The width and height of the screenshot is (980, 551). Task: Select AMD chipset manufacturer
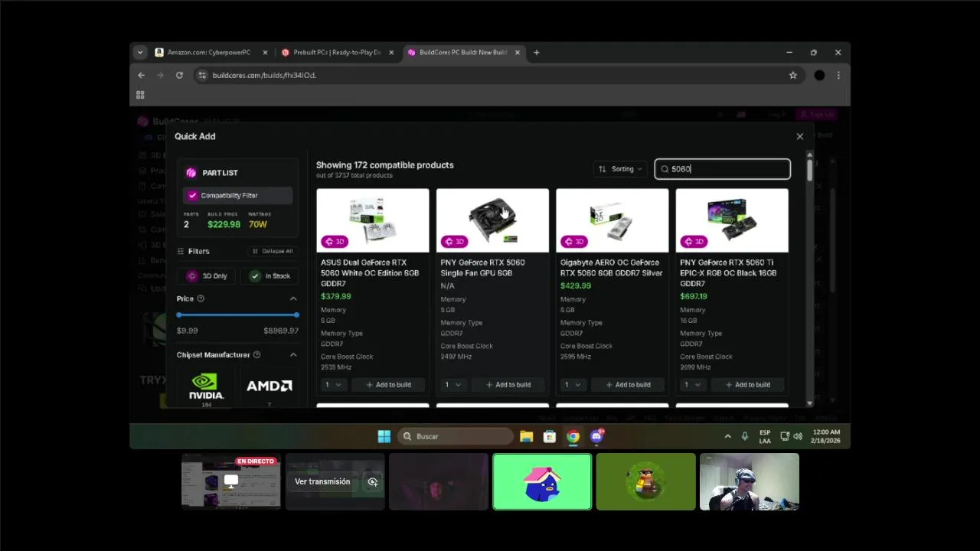(269, 386)
